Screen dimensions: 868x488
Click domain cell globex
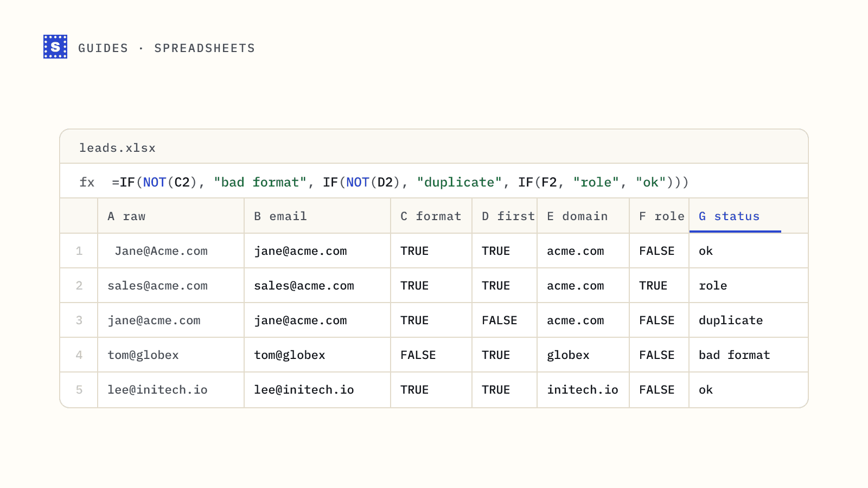coord(583,355)
